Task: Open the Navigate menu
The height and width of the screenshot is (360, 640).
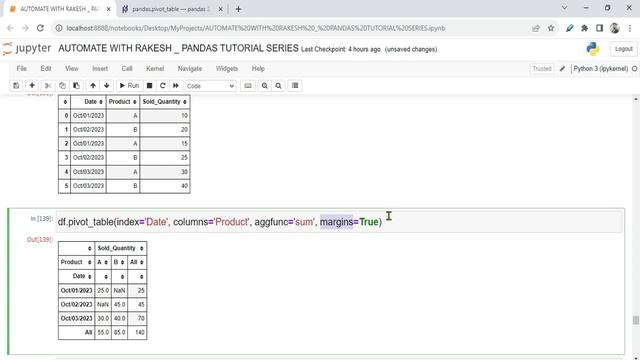Action: (x=190, y=69)
